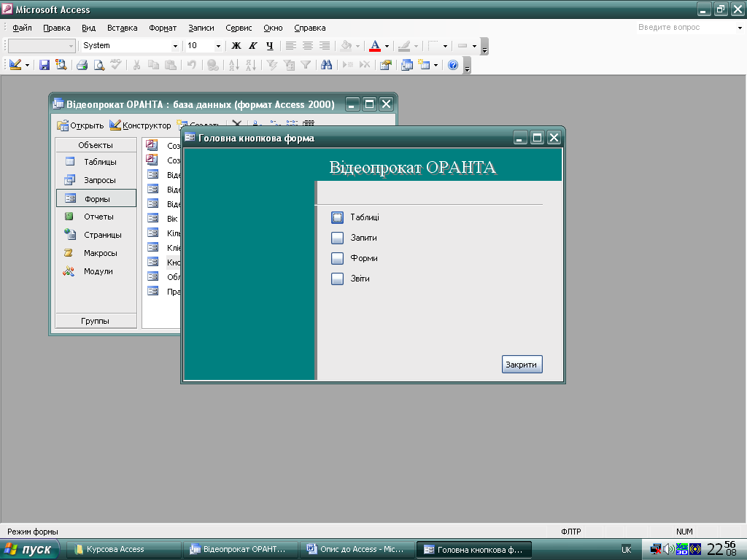Click the New record toolbar icon
This screenshot has height=560, width=747.
[348, 65]
